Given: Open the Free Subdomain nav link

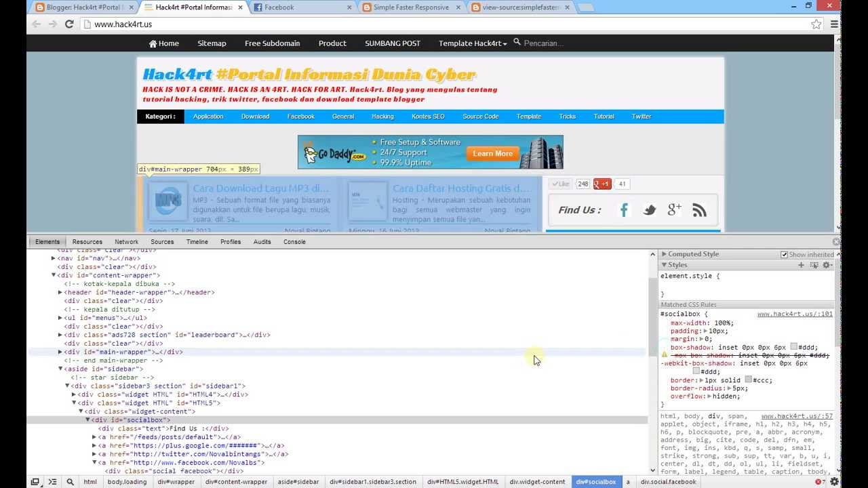Looking at the screenshot, I should pyautogui.click(x=272, y=43).
